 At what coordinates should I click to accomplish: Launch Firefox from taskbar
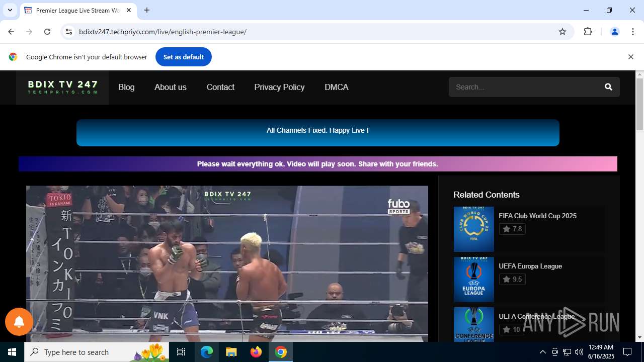(256, 352)
